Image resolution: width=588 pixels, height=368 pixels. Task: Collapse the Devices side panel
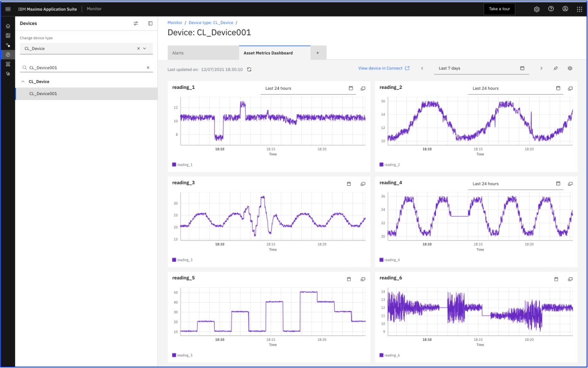[x=150, y=23]
